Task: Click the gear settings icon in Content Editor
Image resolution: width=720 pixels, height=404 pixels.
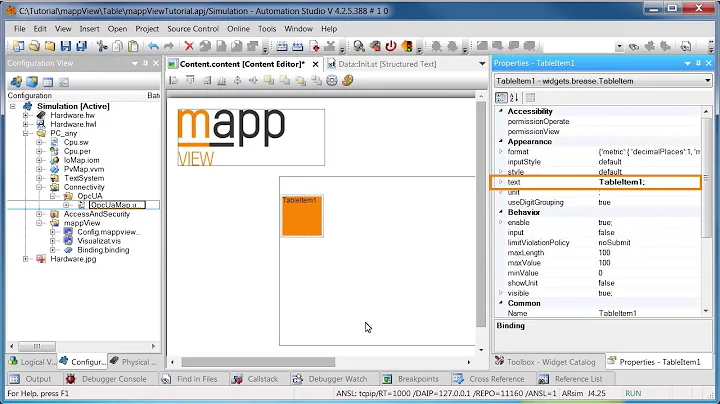Action: (x=332, y=81)
